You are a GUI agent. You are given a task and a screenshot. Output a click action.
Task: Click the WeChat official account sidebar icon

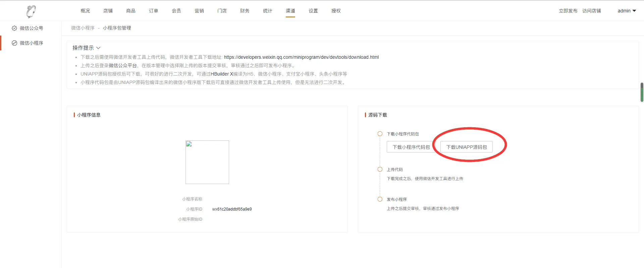pos(14,28)
